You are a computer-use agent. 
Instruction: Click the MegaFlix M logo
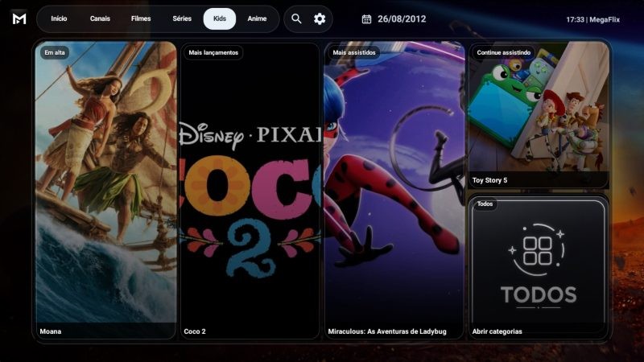(19, 19)
